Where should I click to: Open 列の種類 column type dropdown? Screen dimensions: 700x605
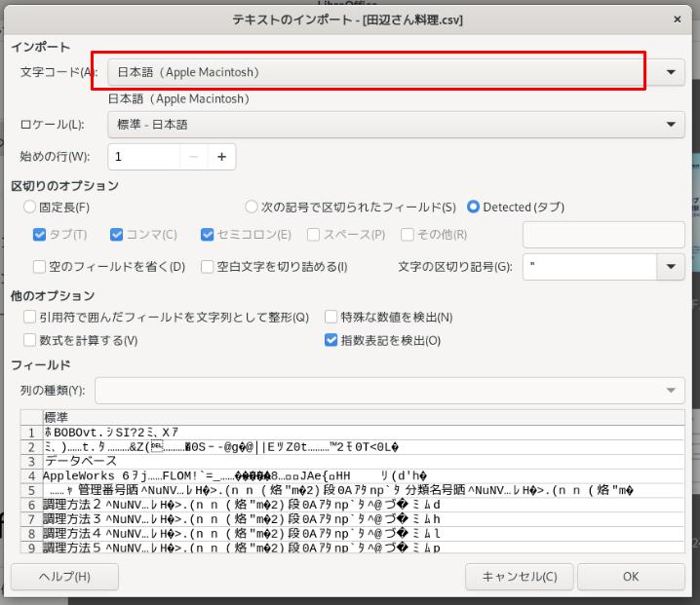click(390, 391)
